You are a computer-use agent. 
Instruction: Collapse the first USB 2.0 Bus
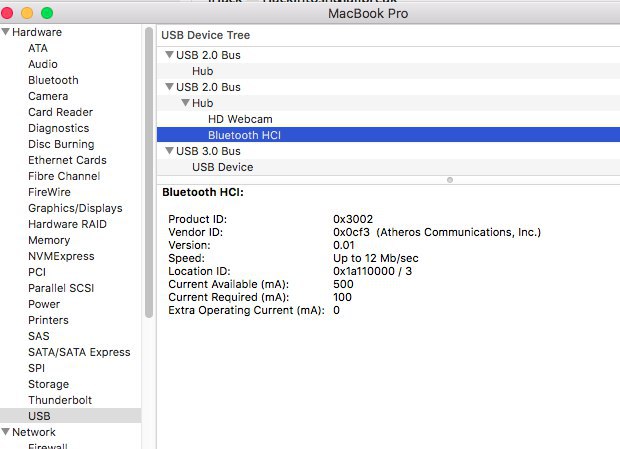[169, 55]
